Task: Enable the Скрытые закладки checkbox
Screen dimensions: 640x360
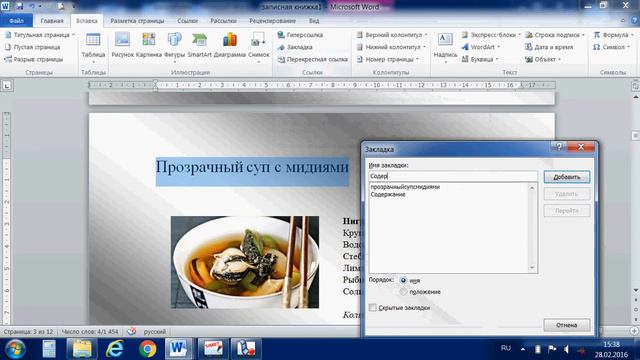Action: (373, 308)
